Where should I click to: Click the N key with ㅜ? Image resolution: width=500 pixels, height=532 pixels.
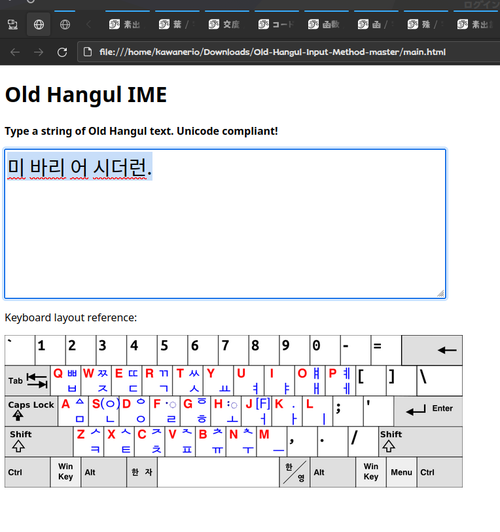coord(242,441)
